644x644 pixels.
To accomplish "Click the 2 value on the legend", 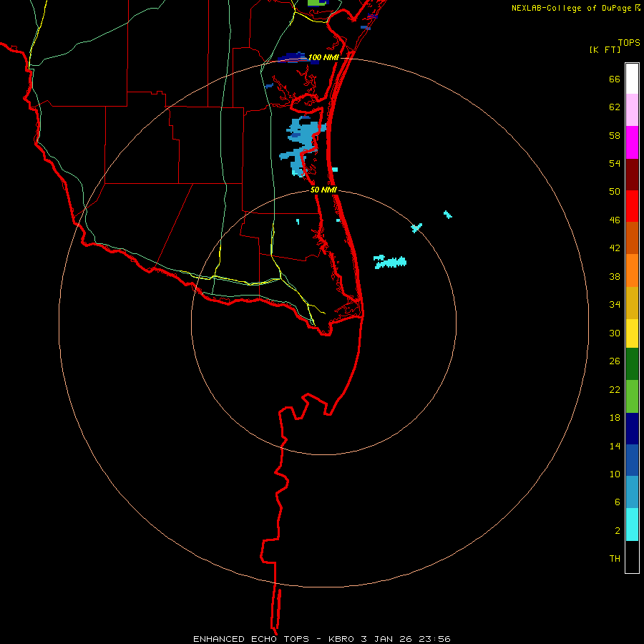I will tap(618, 531).
